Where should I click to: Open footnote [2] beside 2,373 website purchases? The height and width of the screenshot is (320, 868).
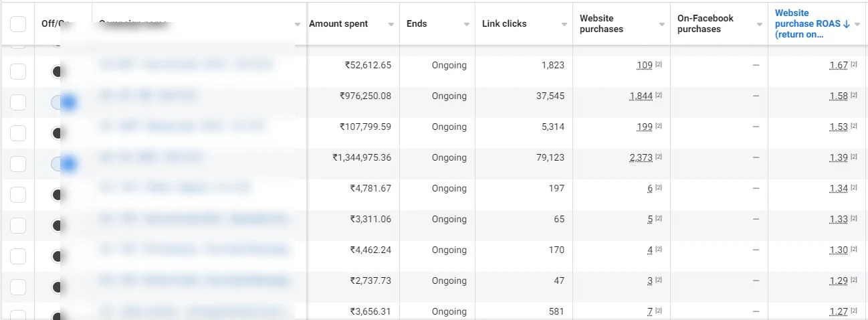pos(659,157)
